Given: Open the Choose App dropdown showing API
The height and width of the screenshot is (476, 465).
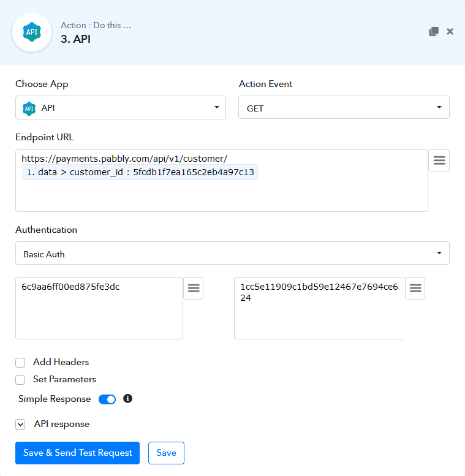Looking at the screenshot, I should [x=121, y=107].
